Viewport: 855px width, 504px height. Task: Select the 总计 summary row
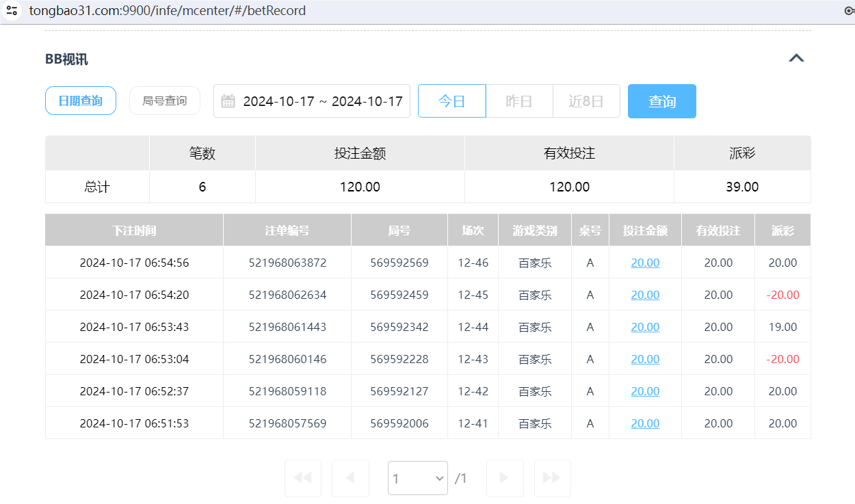96,186
